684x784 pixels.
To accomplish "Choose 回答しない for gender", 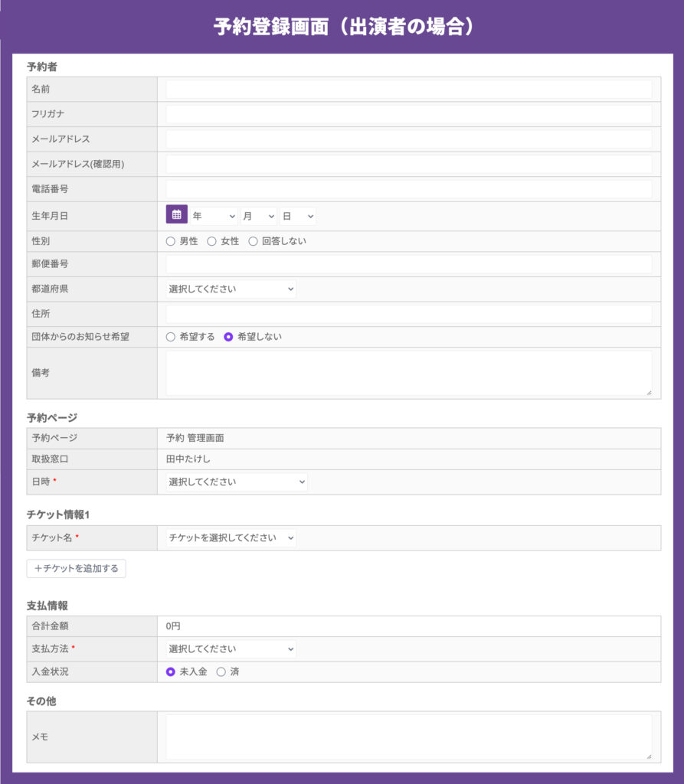I will [x=254, y=241].
